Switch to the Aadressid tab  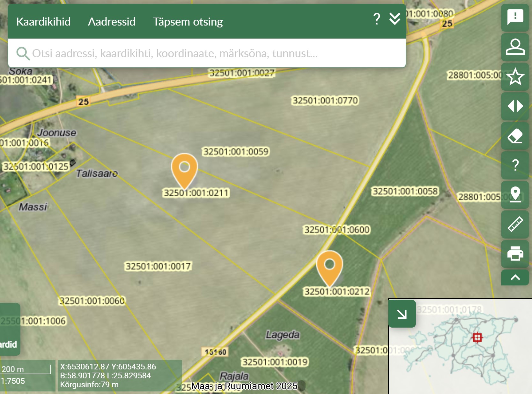[x=112, y=22]
